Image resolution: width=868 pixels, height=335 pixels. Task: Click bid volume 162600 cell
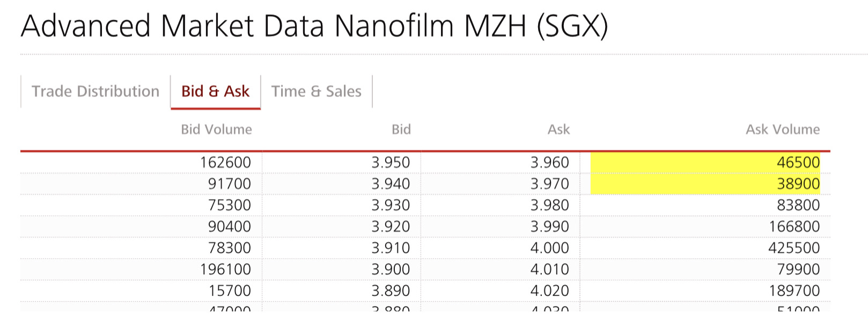pyautogui.click(x=225, y=162)
